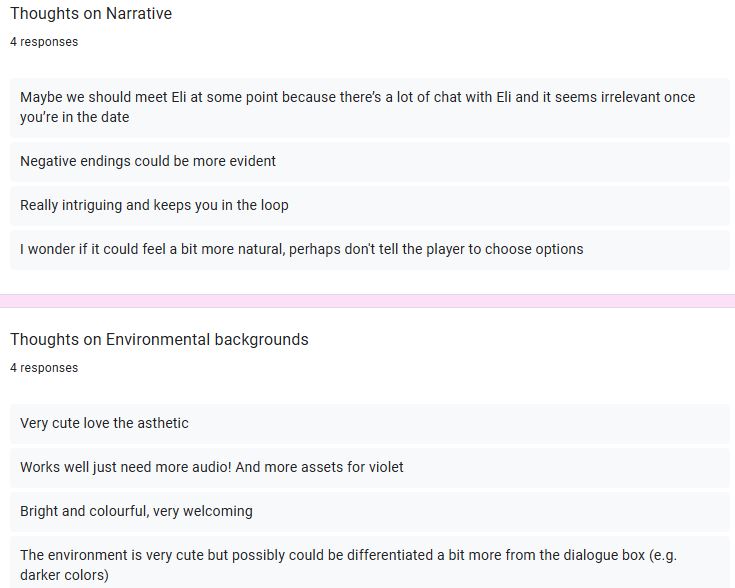Open the response about meeting Eli
Screen dimensions: 735x588
pos(370,107)
